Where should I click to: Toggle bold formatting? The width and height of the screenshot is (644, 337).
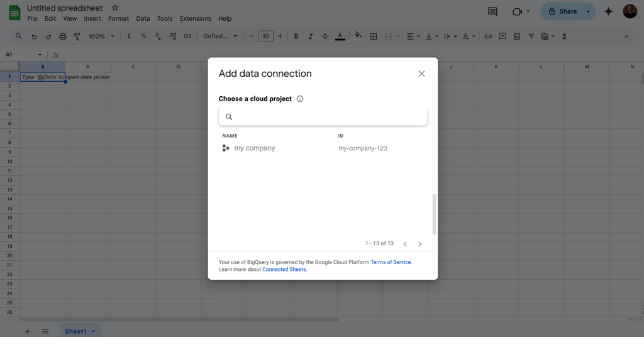(296, 36)
